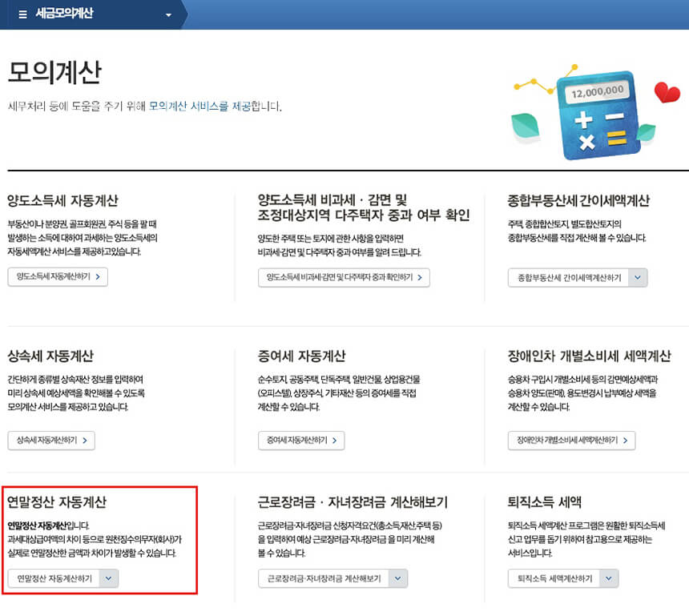
Task: Open the 세금모의계산 header dropdown arrow
Action: (167, 14)
